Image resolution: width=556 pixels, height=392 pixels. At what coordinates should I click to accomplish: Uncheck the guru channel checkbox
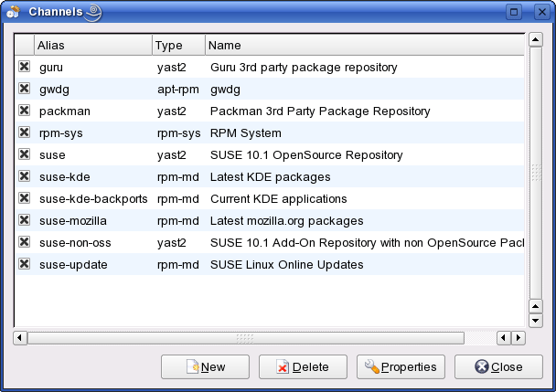(x=24, y=67)
